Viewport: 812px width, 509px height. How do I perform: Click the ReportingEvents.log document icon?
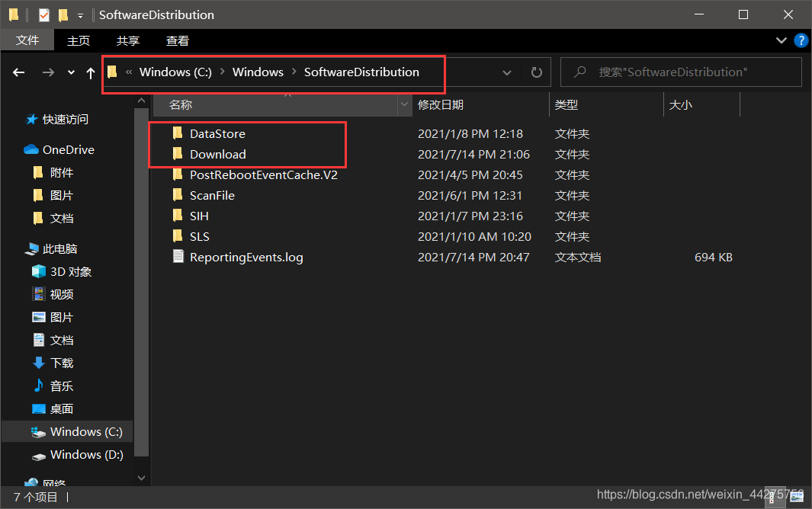coord(178,256)
